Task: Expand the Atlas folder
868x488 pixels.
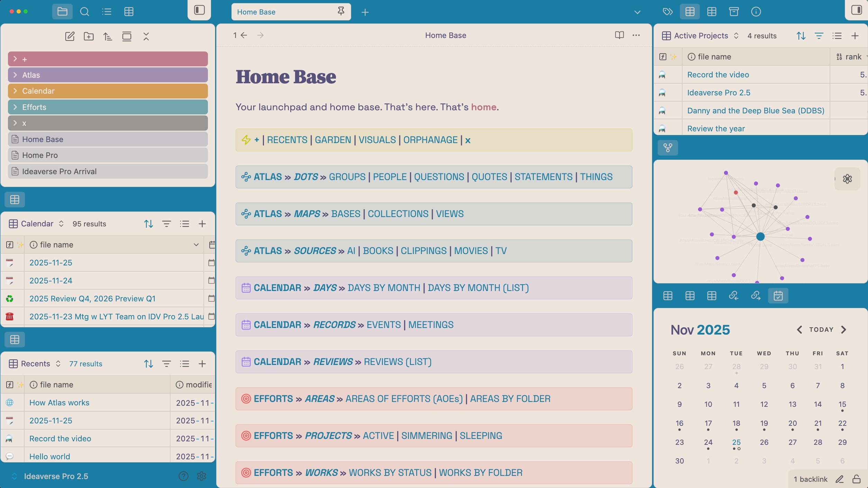Action: [x=15, y=75]
